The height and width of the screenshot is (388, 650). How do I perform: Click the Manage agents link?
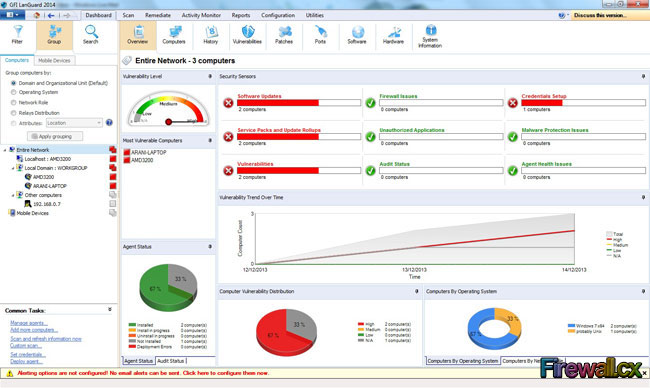pyautogui.click(x=29, y=323)
